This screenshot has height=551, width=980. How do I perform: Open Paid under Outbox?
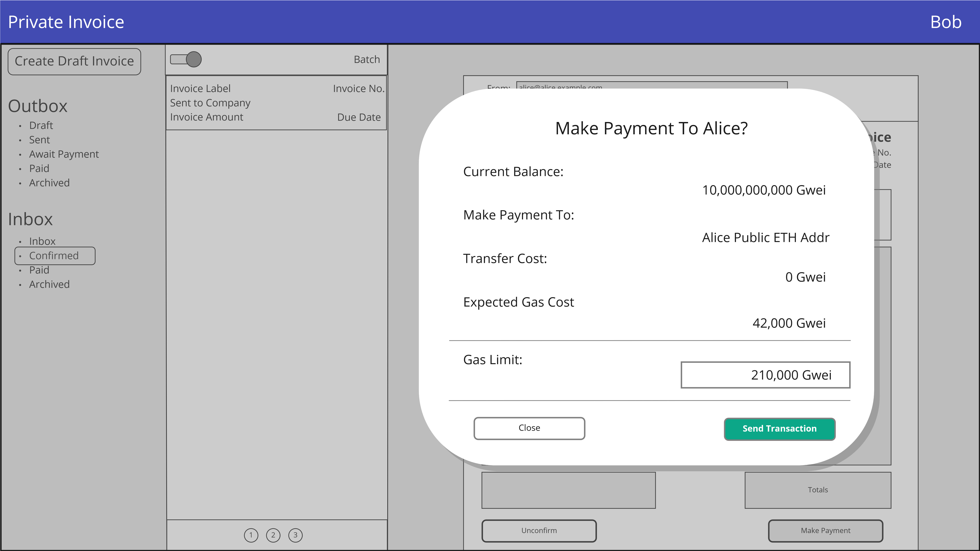click(39, 168)
